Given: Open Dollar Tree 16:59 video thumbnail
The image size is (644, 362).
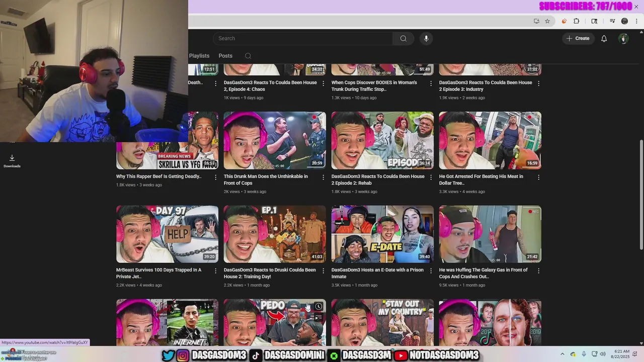Looking at the screenshot, I should [x=490, y=140].
